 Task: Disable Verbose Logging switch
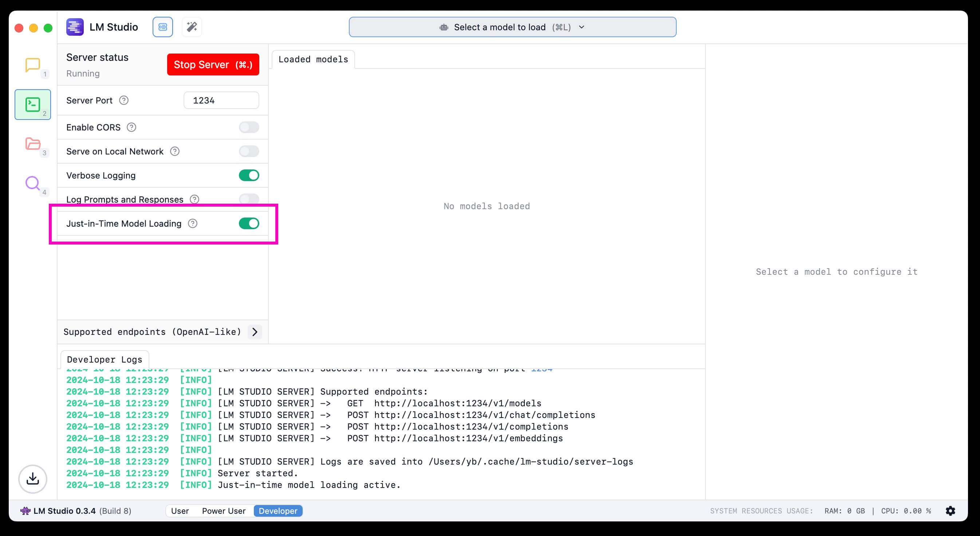[x=249, y=175]
